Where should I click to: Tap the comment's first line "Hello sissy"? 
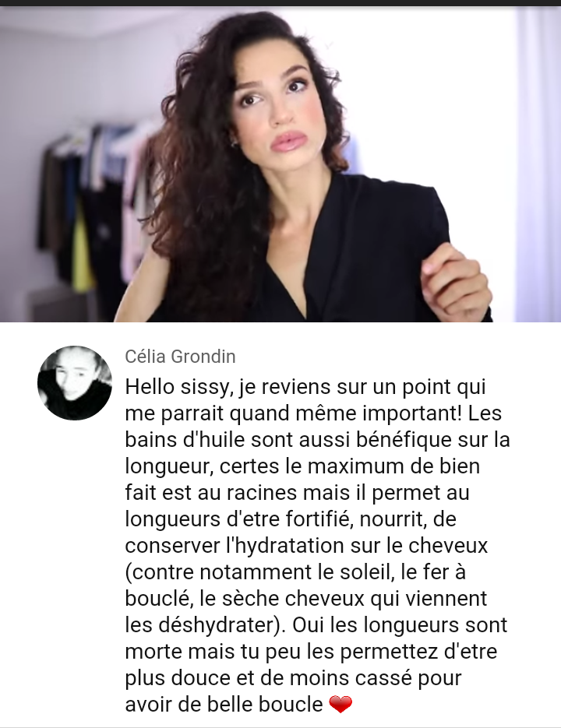tap(178, 387)
